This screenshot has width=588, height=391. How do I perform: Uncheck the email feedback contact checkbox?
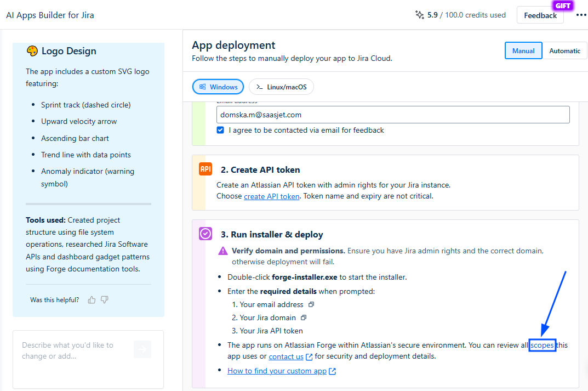click(220, 130)
